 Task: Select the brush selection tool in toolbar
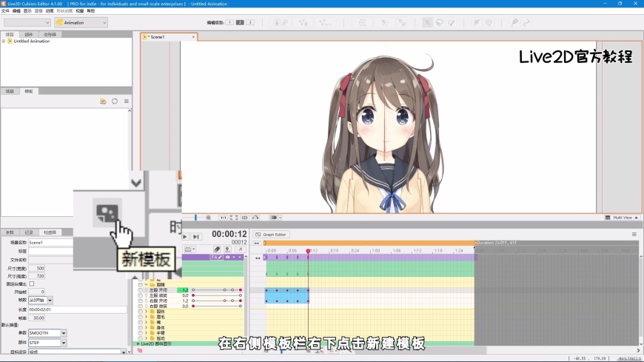click(x=452, y=23)
